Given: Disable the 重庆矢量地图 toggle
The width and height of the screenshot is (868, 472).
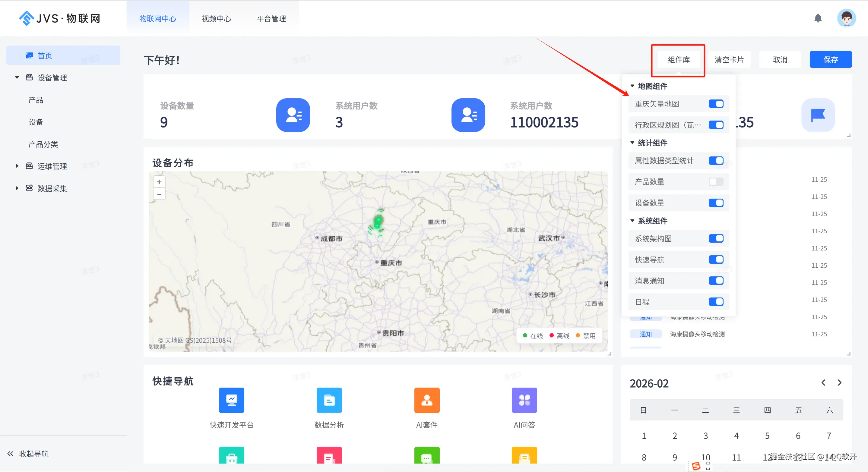Looking at the screenshot, I should coord(716,104).
